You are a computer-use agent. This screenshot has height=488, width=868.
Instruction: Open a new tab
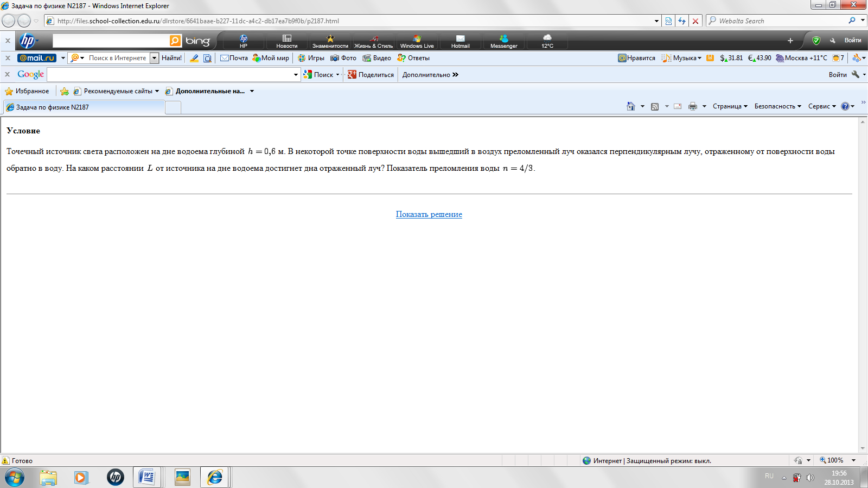tap(173, 107)
